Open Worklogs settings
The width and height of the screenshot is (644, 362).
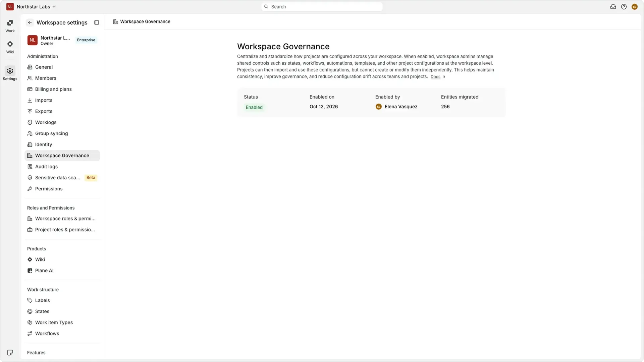62,122
